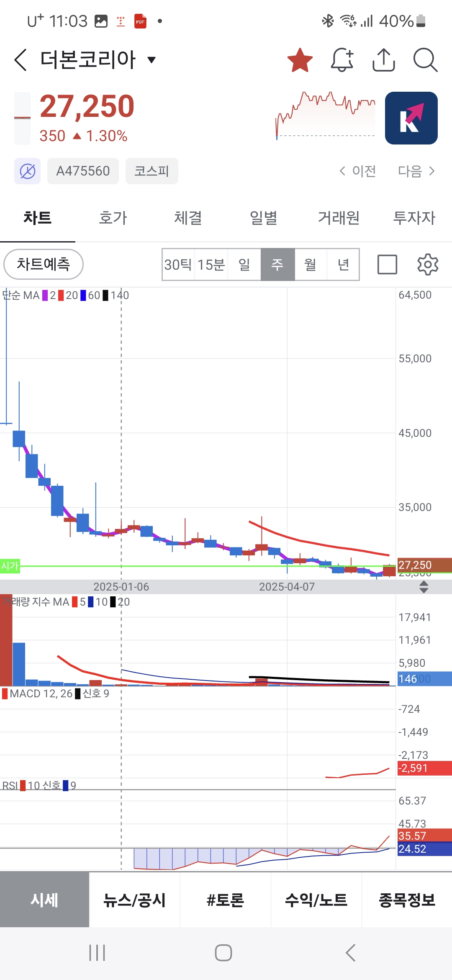452x980 pixels.
Task: Tap the -2,591 MACD value label
Action: click(x=424, y=768)
